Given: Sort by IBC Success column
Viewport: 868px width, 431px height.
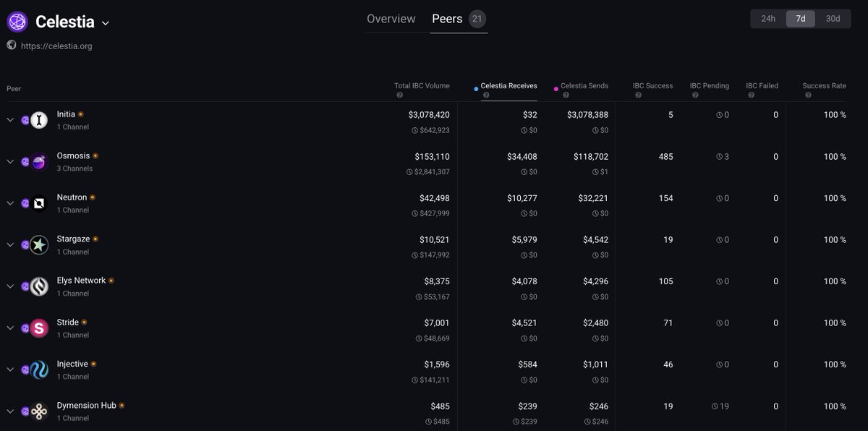Looking at the screenshot, I should (653, 85).
